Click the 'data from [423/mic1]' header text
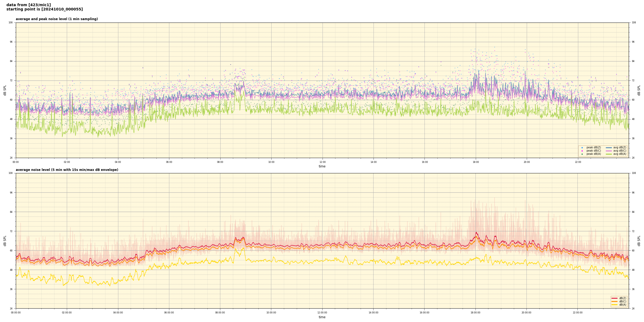 click(x=29, y=5)
